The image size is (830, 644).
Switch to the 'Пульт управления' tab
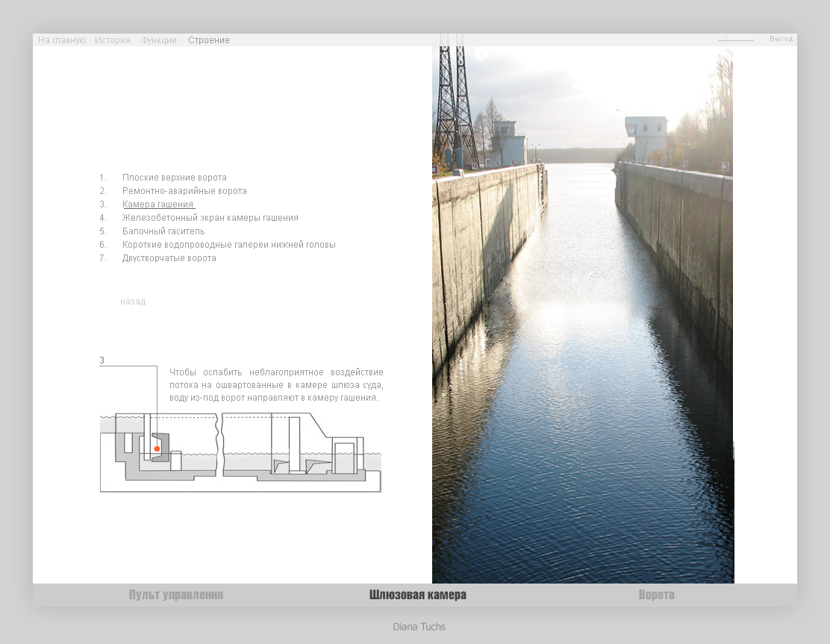coord(176,595)
